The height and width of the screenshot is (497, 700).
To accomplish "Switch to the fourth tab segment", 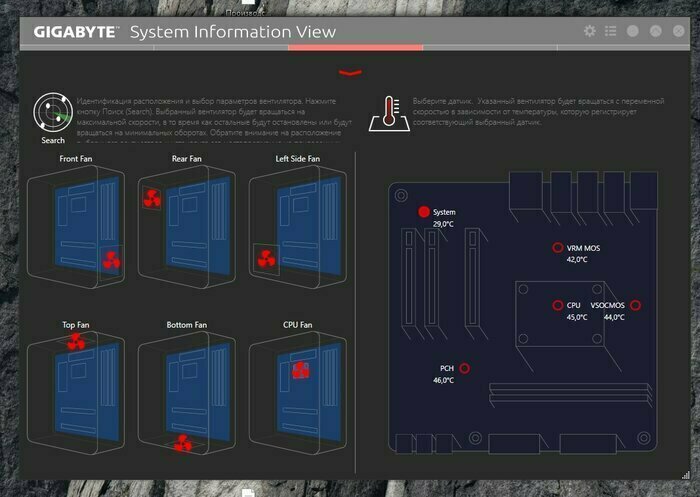I will click(x=490, y=47).
